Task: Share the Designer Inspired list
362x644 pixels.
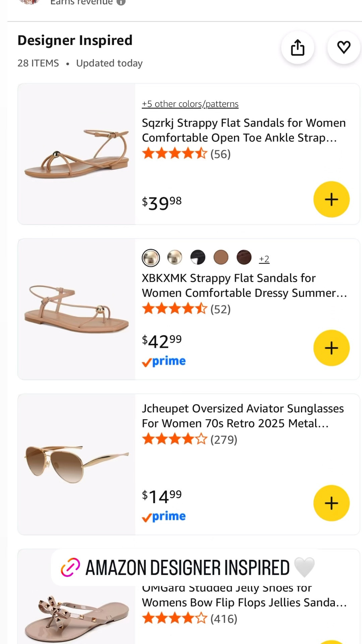Action: coord(298,48)
